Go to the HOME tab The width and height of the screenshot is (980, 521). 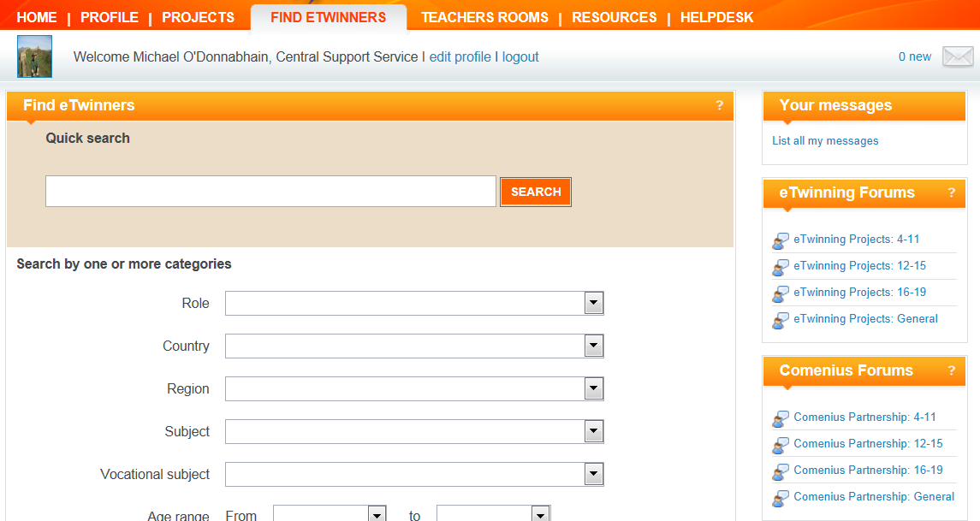click(x=37, y=17)
